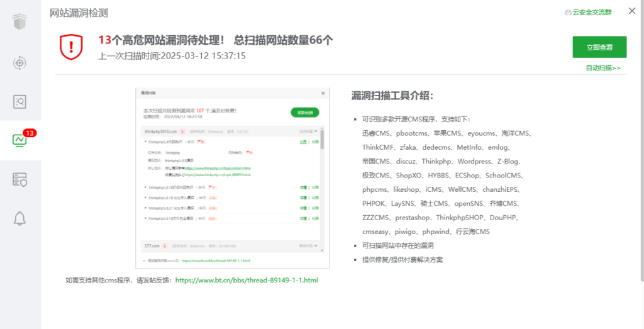The width and height of the screenshot is (644, 329).
Task: Click the red warning shield icon
Action: (72, 47)
